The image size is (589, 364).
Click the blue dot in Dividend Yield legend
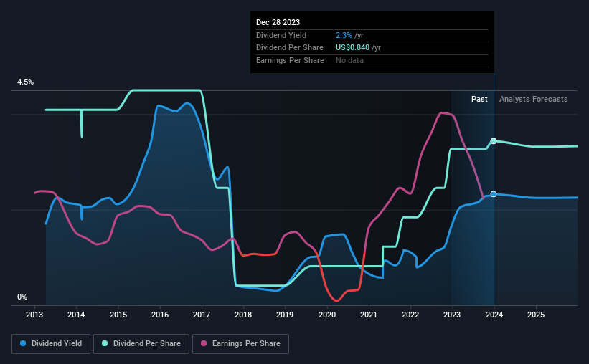coord(23,343)
